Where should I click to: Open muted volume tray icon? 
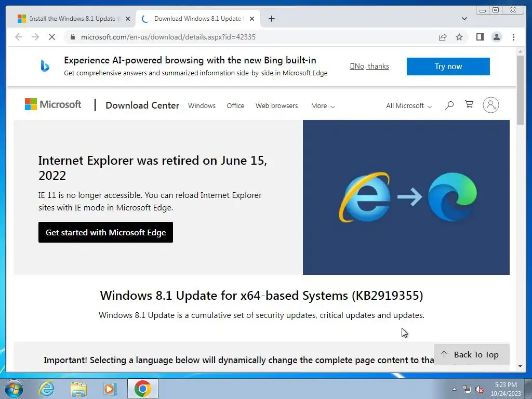pos(480,389)
